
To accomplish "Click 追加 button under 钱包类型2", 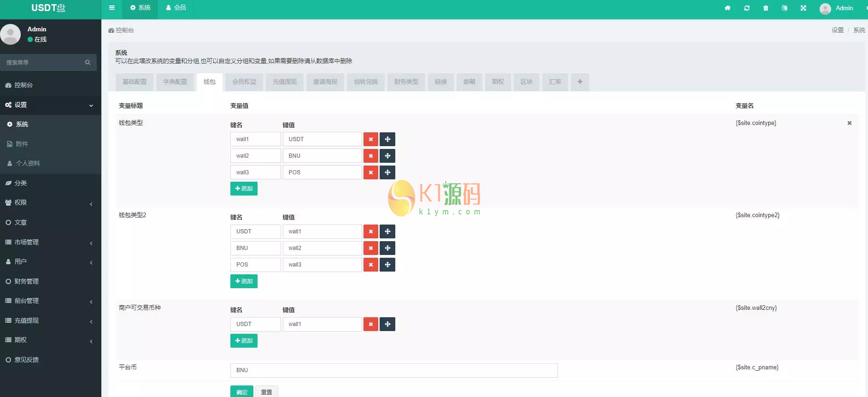I will coord(244,281).
